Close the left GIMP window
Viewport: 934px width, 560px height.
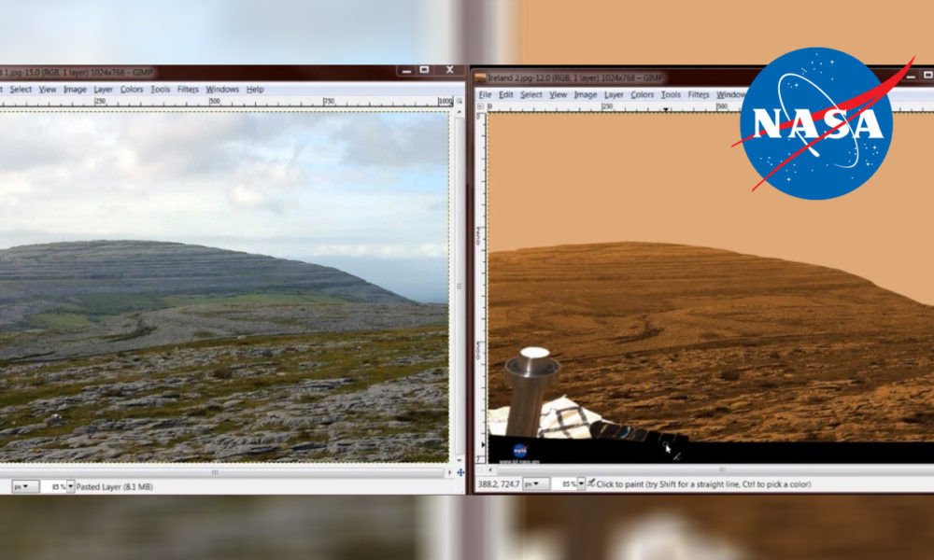450,70
